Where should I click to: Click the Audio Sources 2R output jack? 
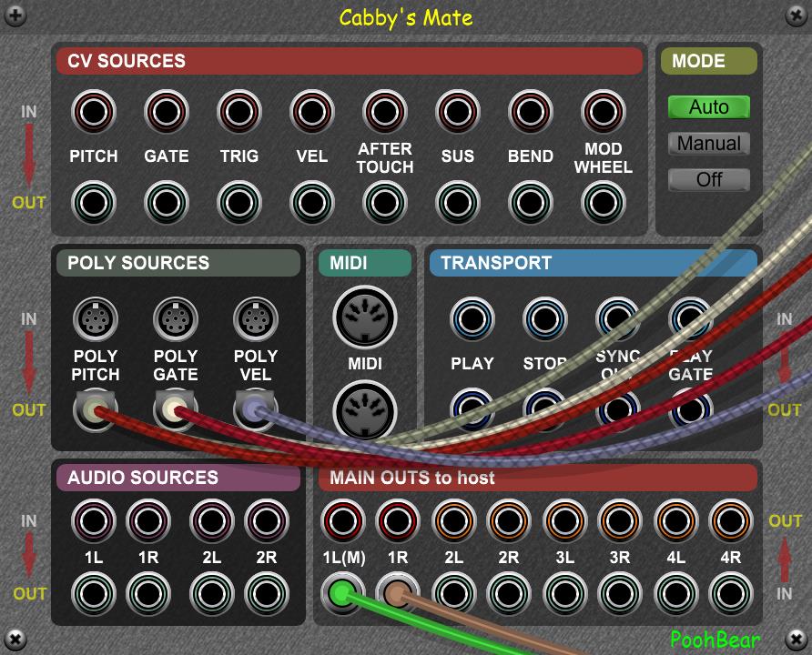(x=266, y=593)
